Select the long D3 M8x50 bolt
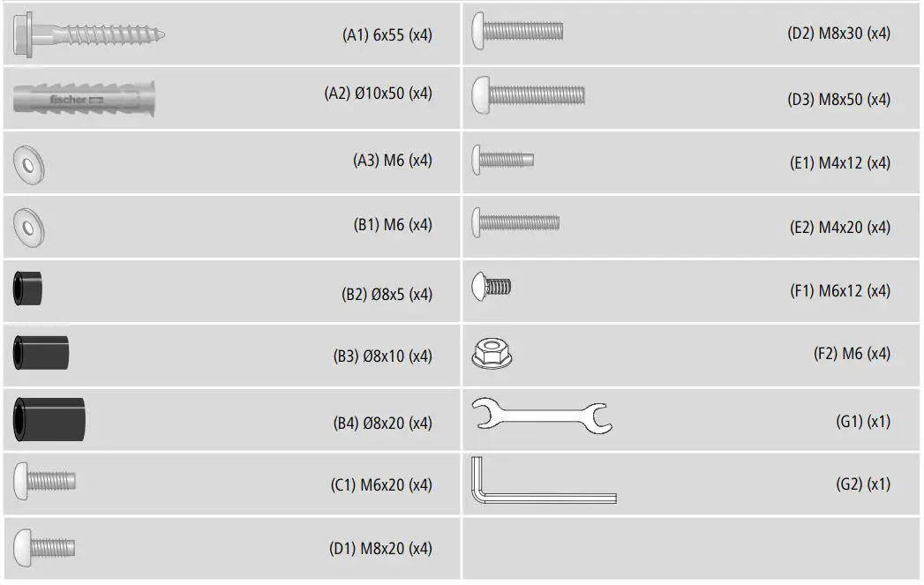This screenshot has height=585, width=924. pos(528,94)
